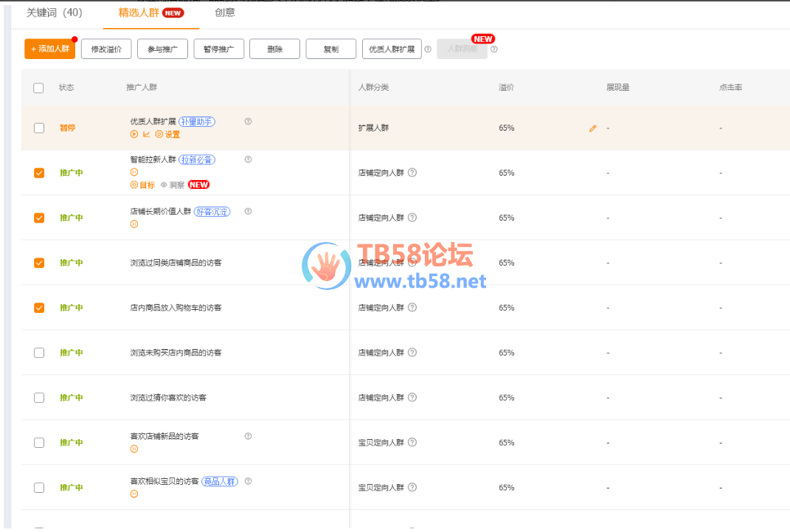The height and width of the screenshot is (532, 790).
Task: Click the 补量助手 tag link
Action: 197,122
